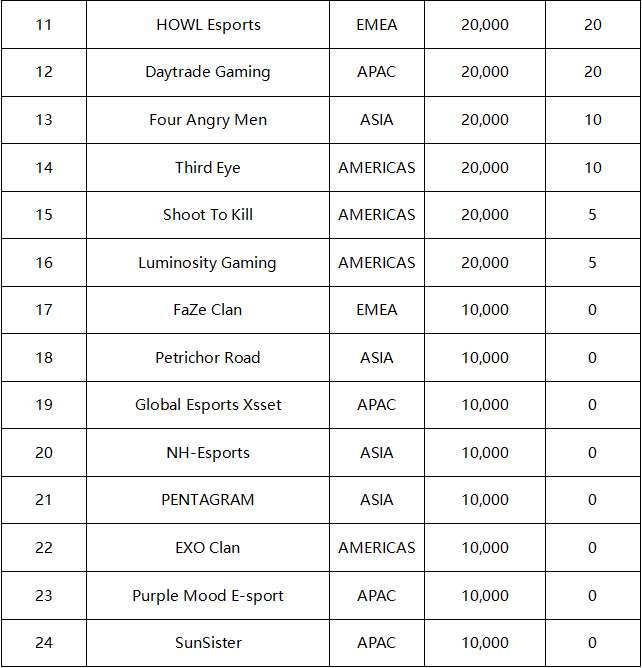The width and height of the screenshot is (642, 668).
Task: Click the NH-Esports team name
Action: [x=208, y=453]
